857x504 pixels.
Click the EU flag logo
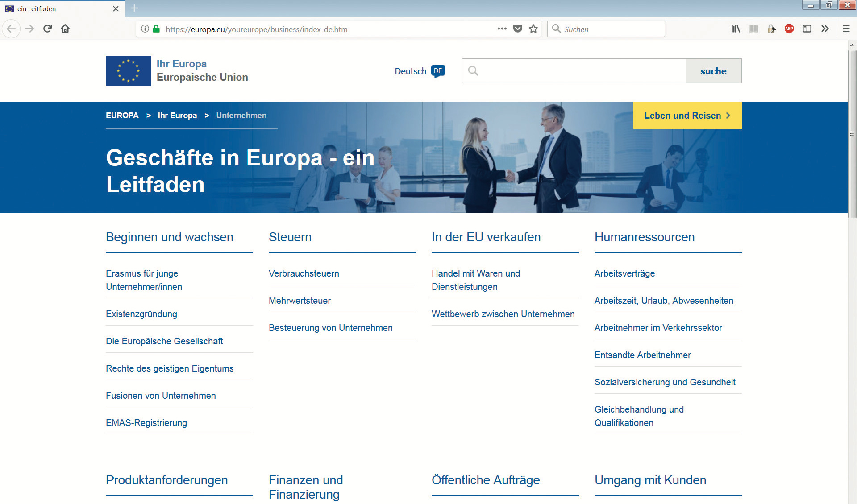128,71
